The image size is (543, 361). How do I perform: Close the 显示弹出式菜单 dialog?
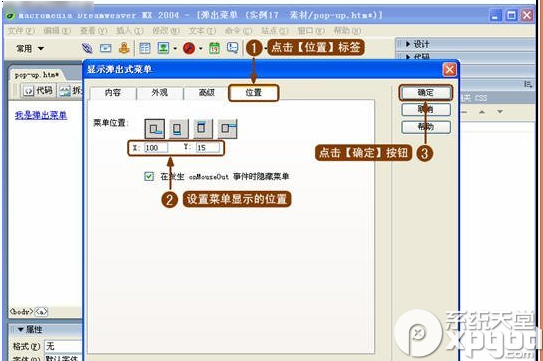(449, 70)
